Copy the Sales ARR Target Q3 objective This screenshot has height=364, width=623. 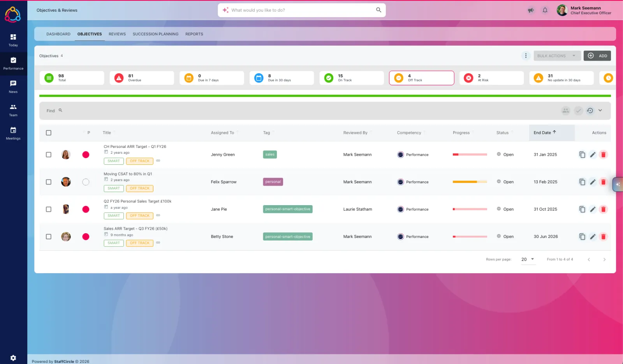582,236
